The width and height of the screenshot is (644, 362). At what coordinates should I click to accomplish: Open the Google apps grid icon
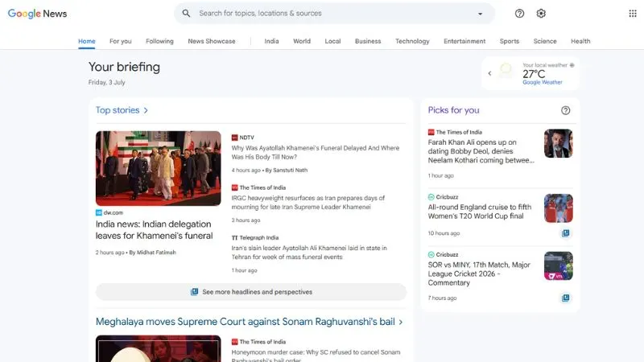[633, 14]
